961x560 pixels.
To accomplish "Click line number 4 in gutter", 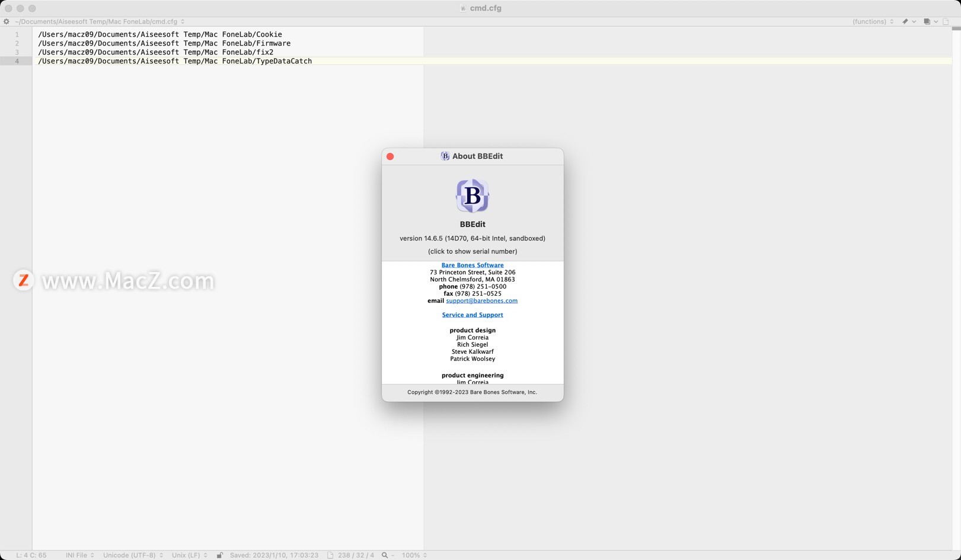I will point(17,61).
